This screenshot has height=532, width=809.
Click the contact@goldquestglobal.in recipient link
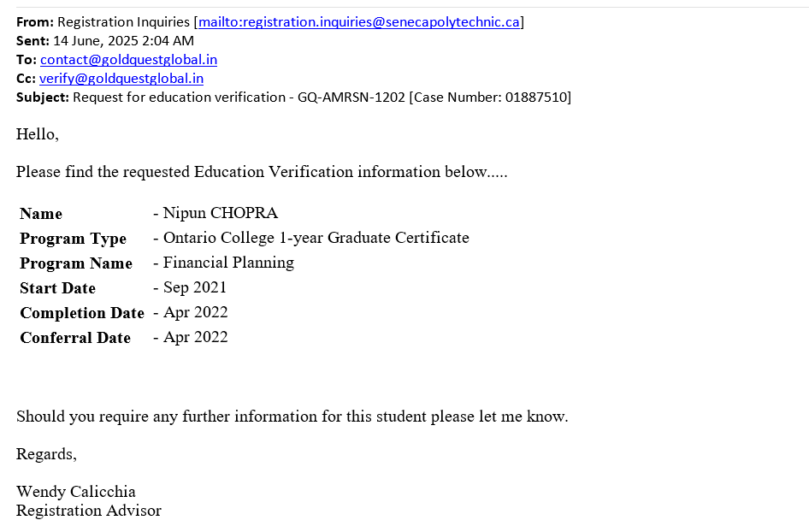[128, 60]
